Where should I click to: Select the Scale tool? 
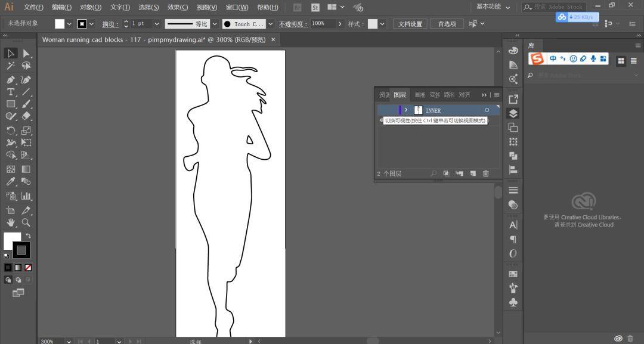pos(26,131)
